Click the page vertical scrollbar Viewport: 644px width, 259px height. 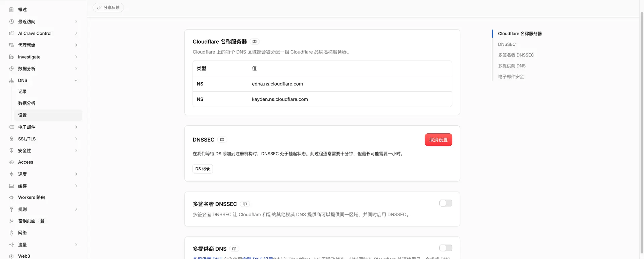[642, 133]
